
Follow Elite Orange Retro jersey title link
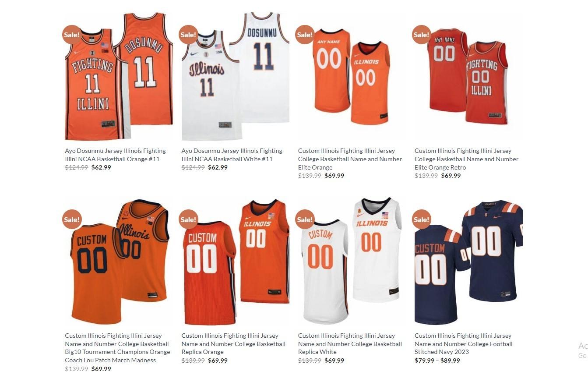tap(467, 159)
